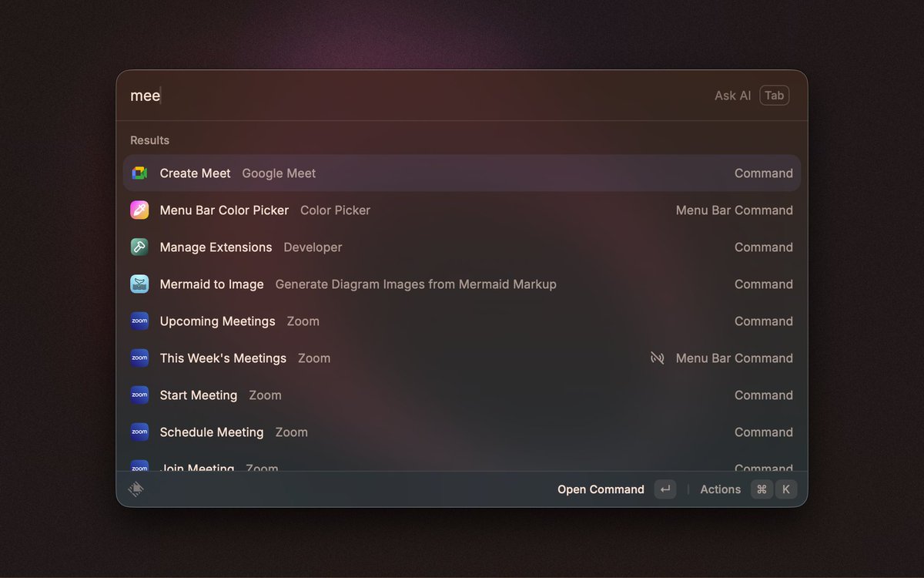This screenshot has height=578, width=924.
Task: Click the 'Command' label on Upcoming Meetings row
Action: [764, 321]
